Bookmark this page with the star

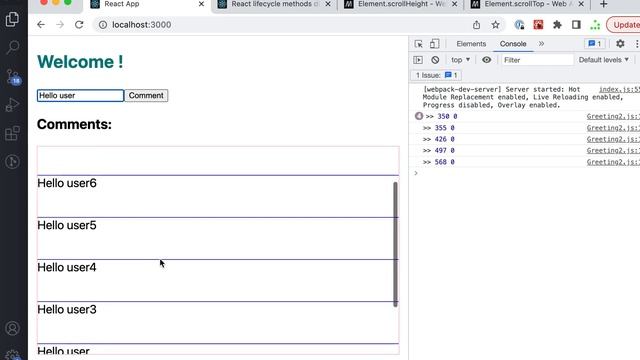click(x=496, y=25)
